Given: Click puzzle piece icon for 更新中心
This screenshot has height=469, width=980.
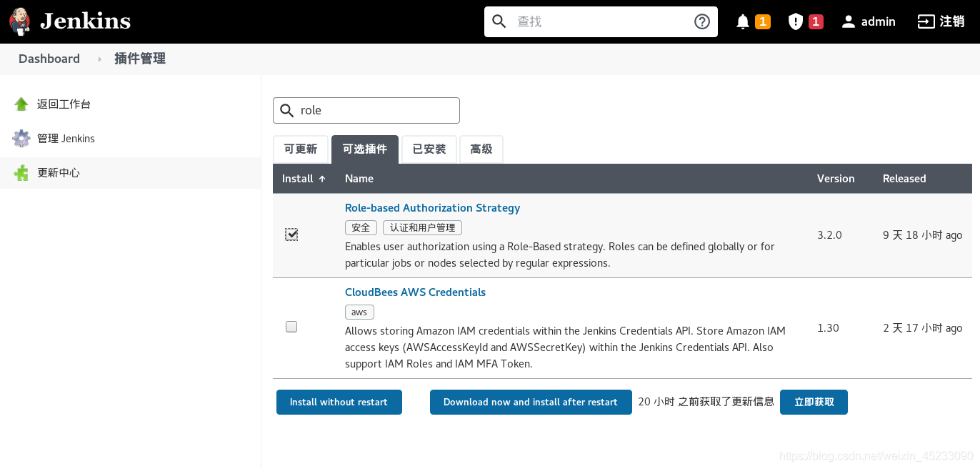Looking at the screenshot, I should pos(21,173).
